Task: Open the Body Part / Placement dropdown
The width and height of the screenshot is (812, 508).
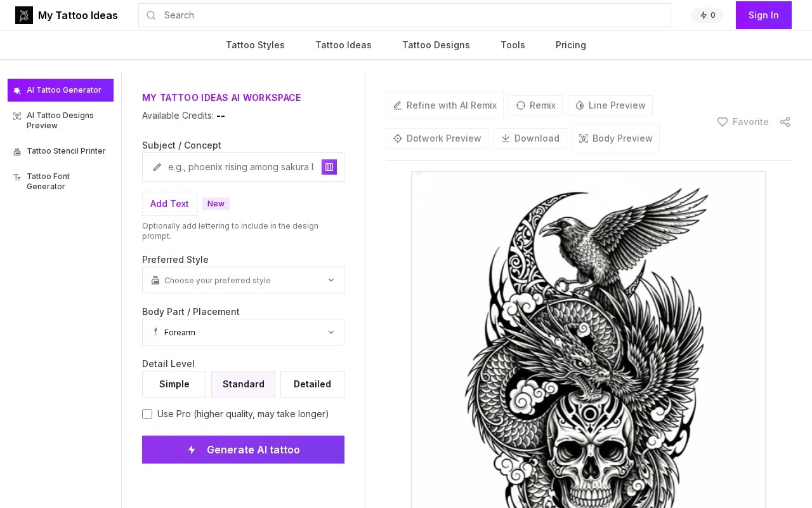Action: tap(243, 332)
